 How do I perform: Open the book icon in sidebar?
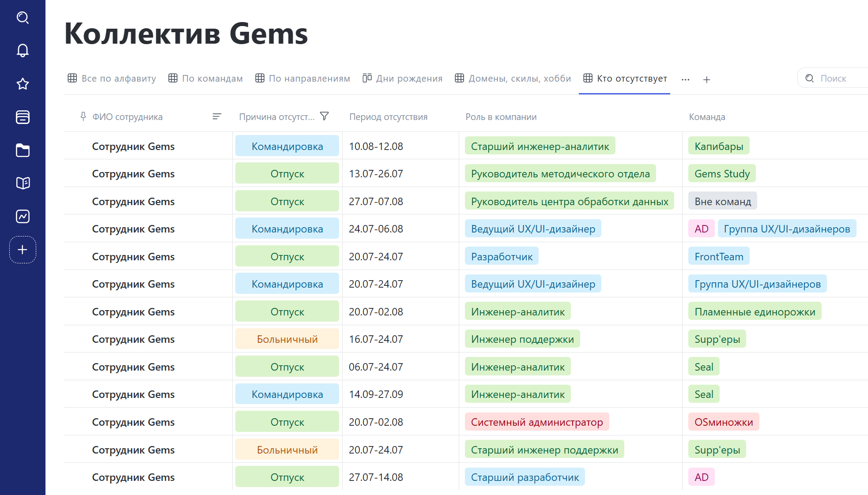pos(23,183)
